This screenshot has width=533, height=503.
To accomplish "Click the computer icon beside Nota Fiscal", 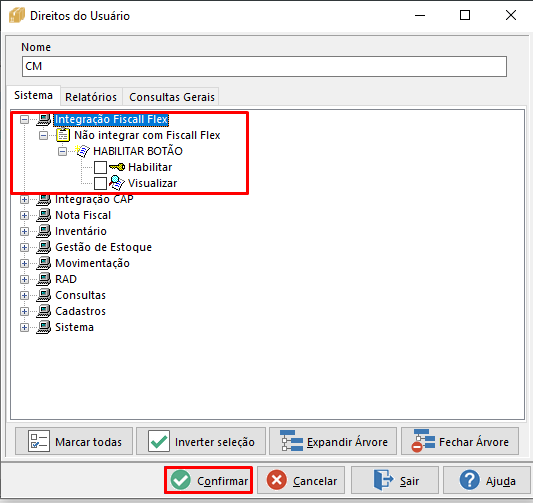I will coord(44,215).
